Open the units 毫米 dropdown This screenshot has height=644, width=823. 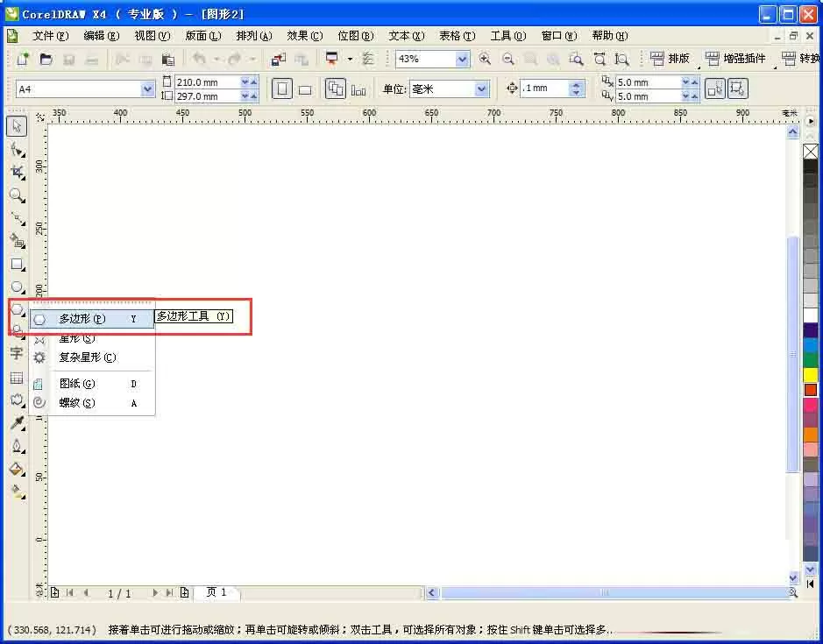click(x=482, y=89)
